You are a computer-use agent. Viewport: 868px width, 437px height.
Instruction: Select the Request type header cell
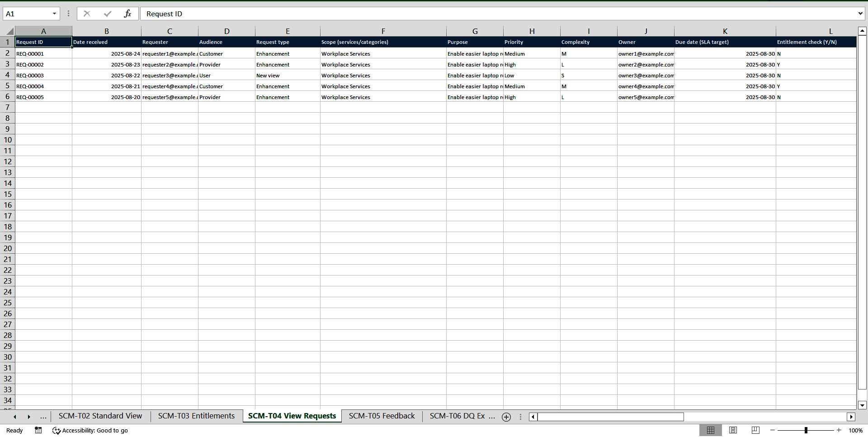coord(288,42)
